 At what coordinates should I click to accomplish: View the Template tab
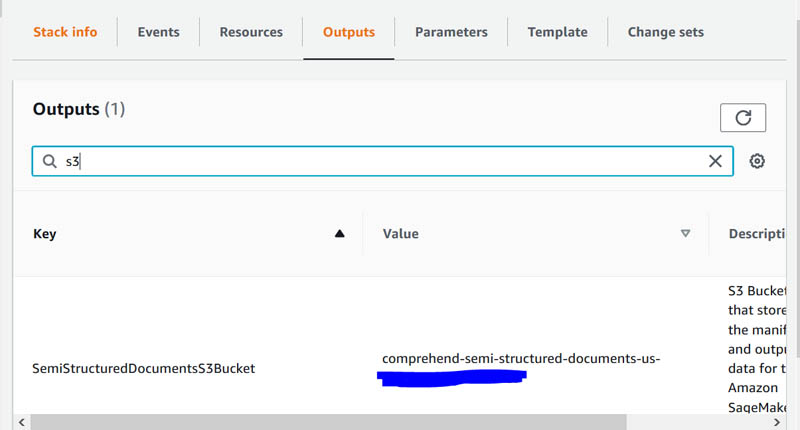pyautogui.click(x=557, y=32)
